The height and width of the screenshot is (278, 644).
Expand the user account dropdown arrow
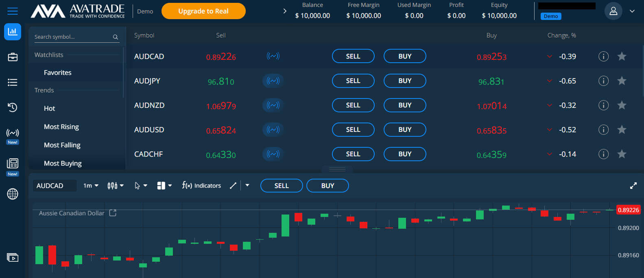pos(632,11)
